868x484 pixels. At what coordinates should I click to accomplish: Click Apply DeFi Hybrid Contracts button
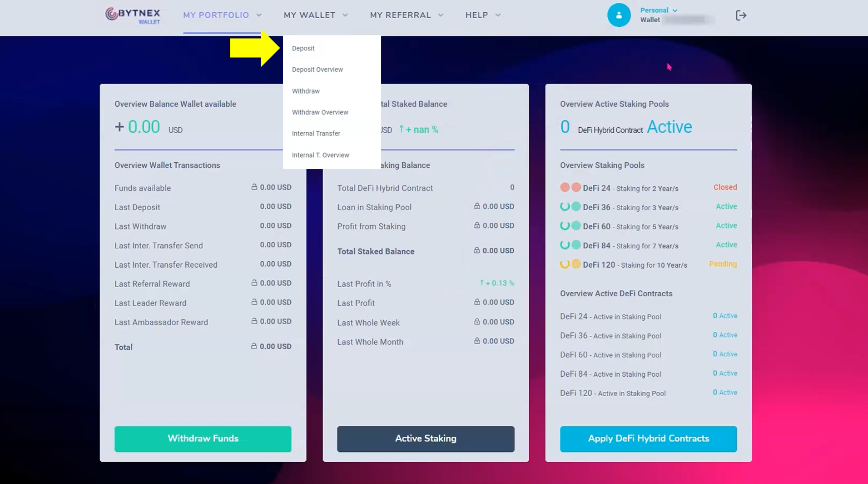648,439
